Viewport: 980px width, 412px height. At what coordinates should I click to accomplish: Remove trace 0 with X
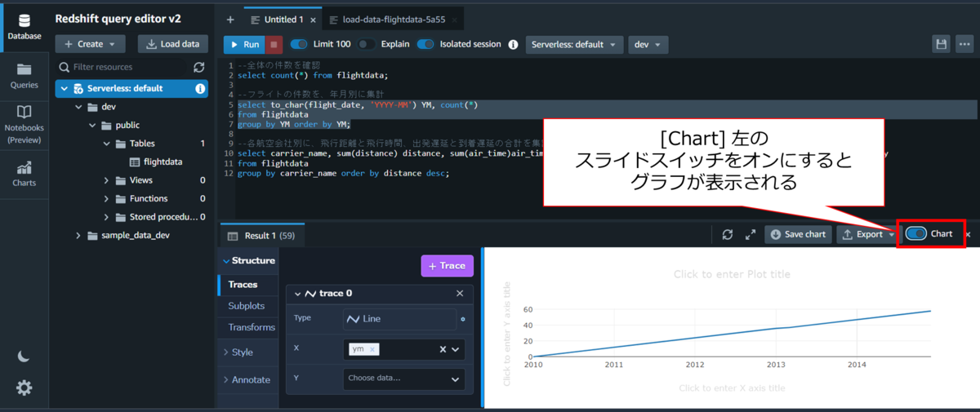pos(460,293)
